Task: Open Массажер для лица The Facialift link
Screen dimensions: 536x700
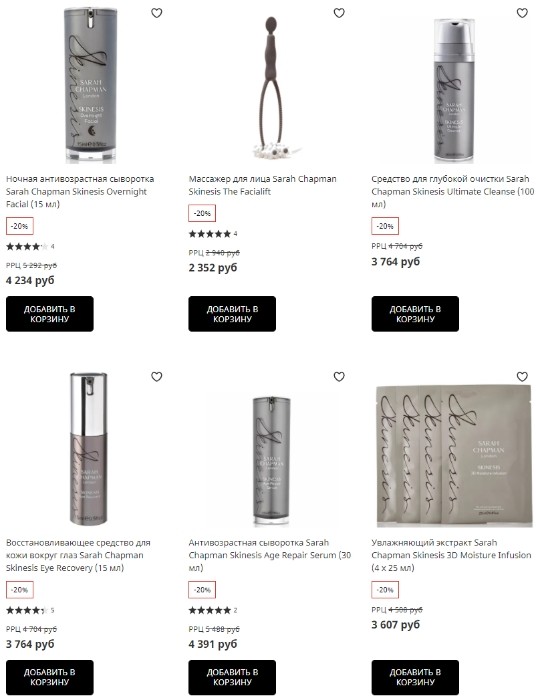Action: pyautogui.click(x=262, y=185)
